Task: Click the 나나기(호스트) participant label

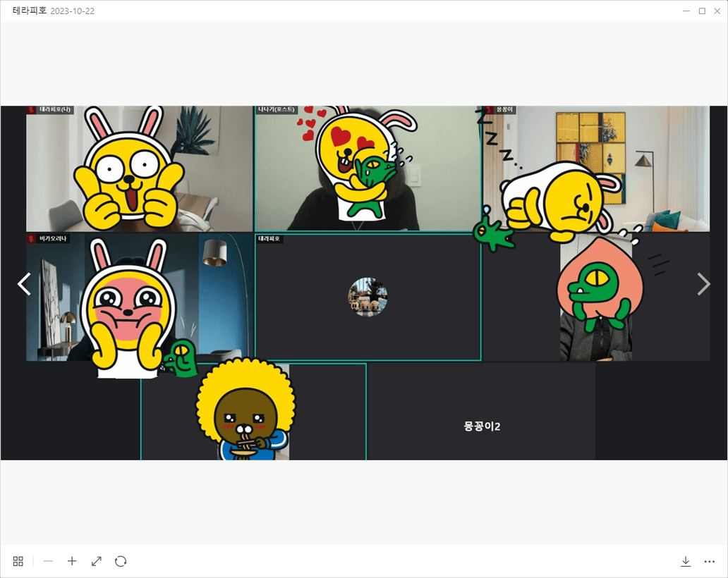Action: (x=277, y=109)
